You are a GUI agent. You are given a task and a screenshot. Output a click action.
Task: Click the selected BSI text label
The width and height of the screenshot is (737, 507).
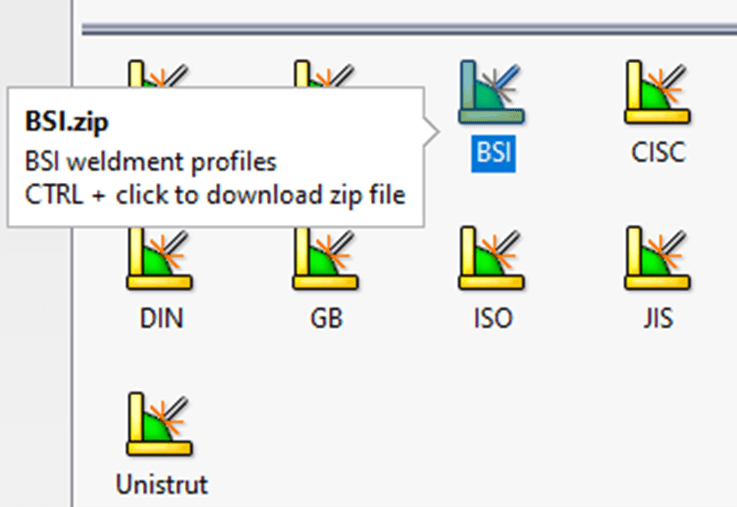coord(493,153)
